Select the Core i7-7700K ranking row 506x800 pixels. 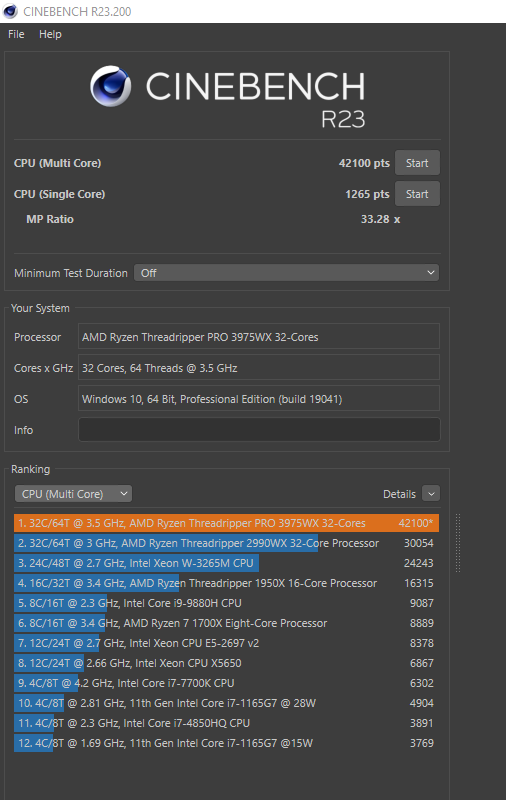pos(226,683)
